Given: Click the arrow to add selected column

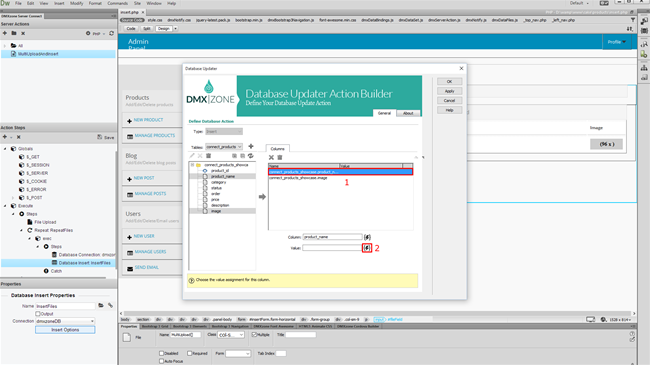Looking at the screenshot, I should [x=262, y=197].
